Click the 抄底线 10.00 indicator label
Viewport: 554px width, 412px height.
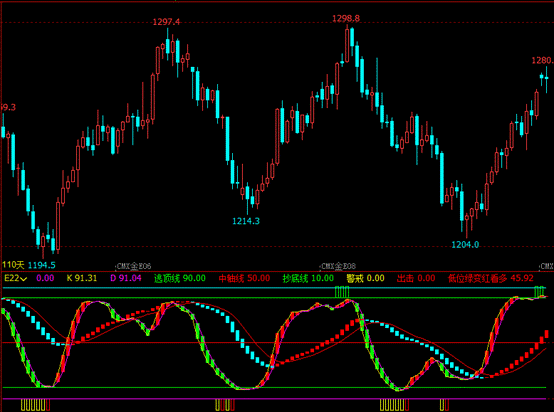(308, 278)
